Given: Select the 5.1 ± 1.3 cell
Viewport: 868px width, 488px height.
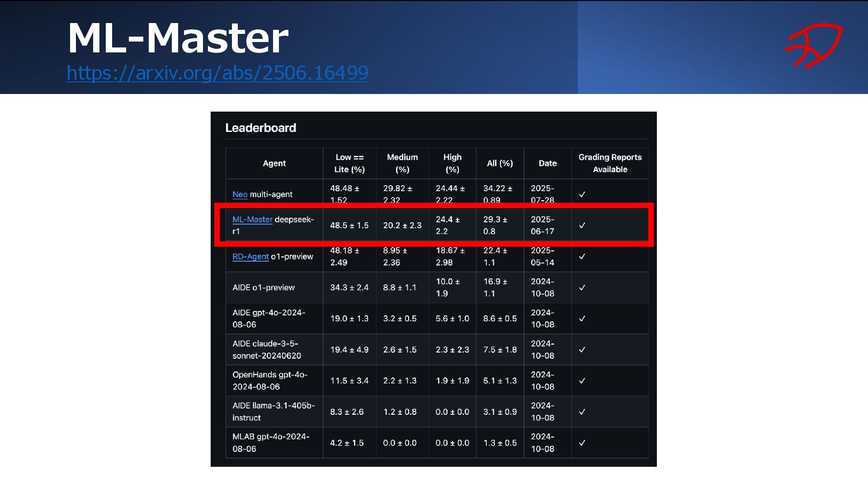Looking at the screenshot, I should point(500,380).
